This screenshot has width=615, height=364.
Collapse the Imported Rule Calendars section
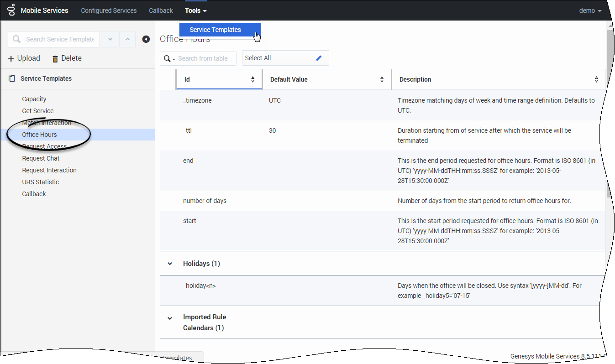click(170, 318)
